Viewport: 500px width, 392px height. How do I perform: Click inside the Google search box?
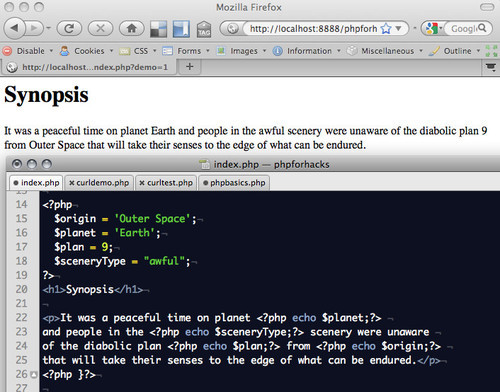[463, 29]
